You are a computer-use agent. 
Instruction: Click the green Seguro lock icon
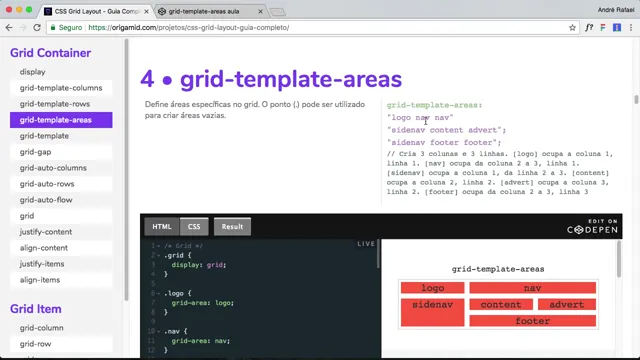coord(53,27)
